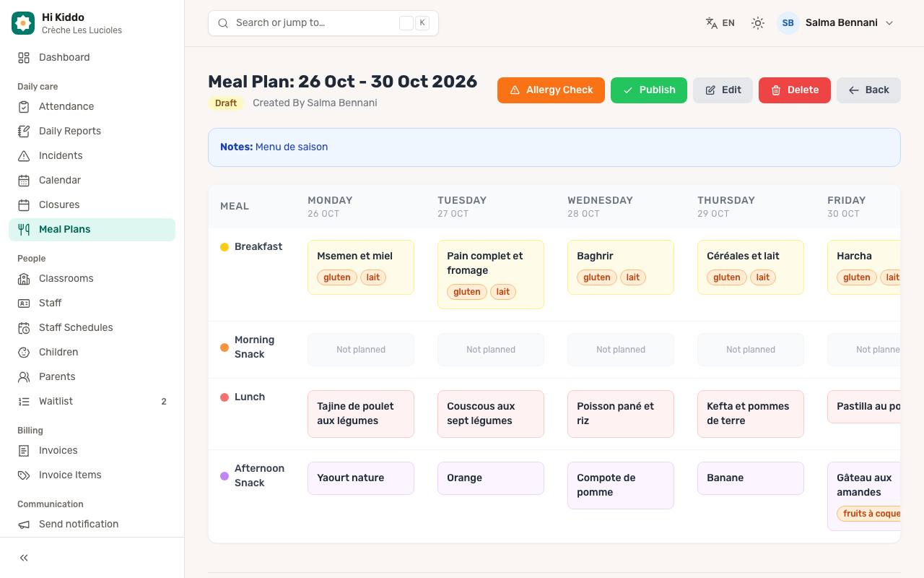Image resolution: width=924 pixels, height=578 pixels.
Task: Click the Children smiley face icon
Action: point(24,353)
